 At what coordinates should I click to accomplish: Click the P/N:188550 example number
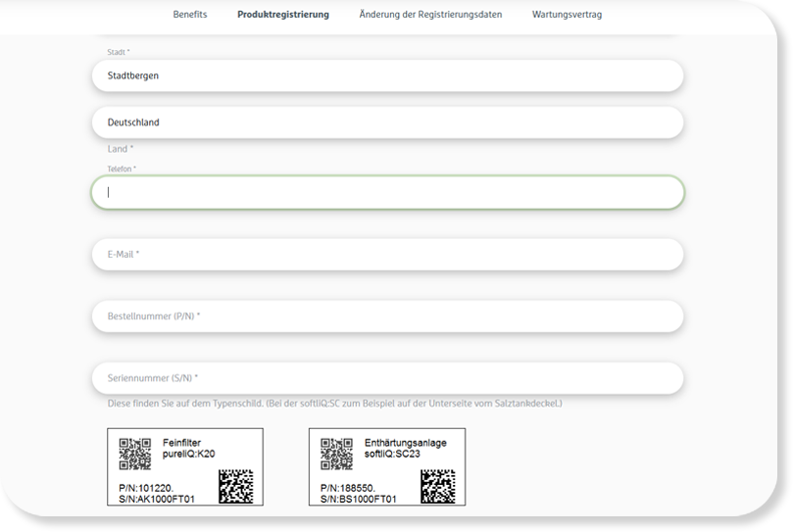point(347,487)
